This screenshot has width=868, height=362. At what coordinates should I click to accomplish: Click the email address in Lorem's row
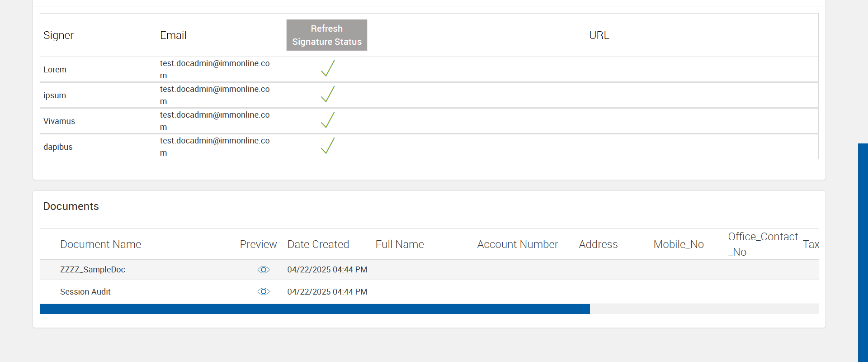(215, 69)
